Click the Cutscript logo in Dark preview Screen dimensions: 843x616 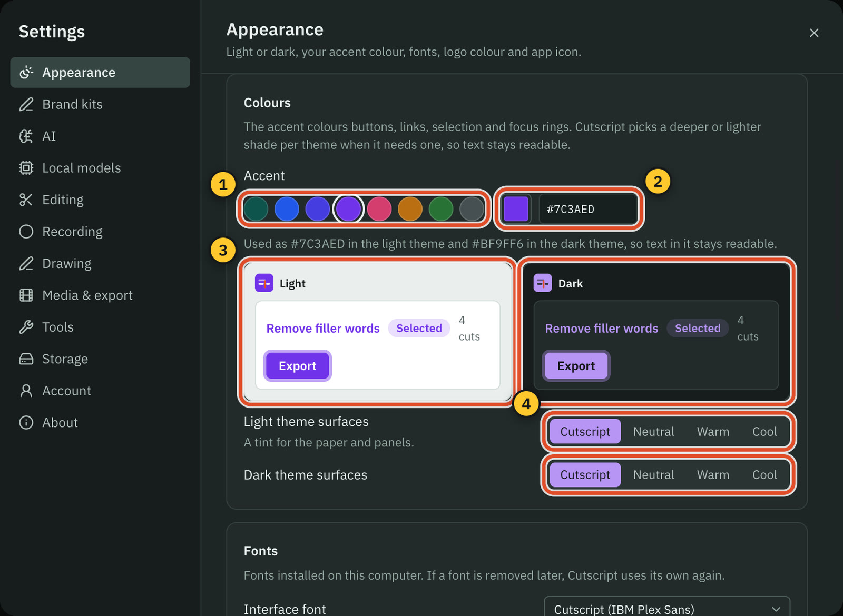(543, 283)
